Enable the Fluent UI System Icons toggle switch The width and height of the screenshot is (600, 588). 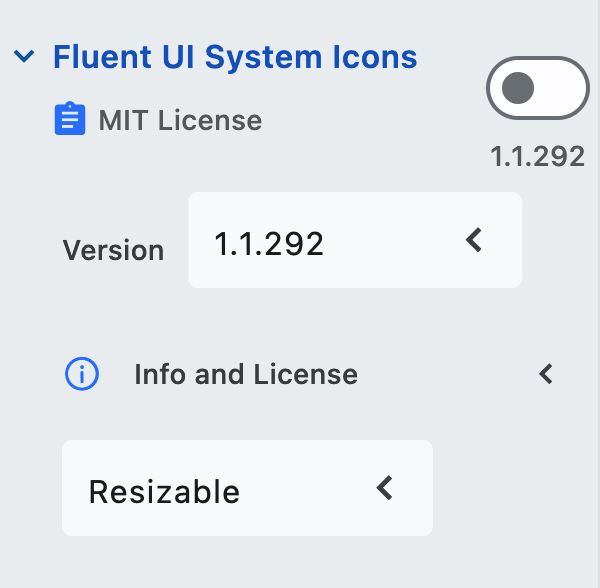click(538, 88)
